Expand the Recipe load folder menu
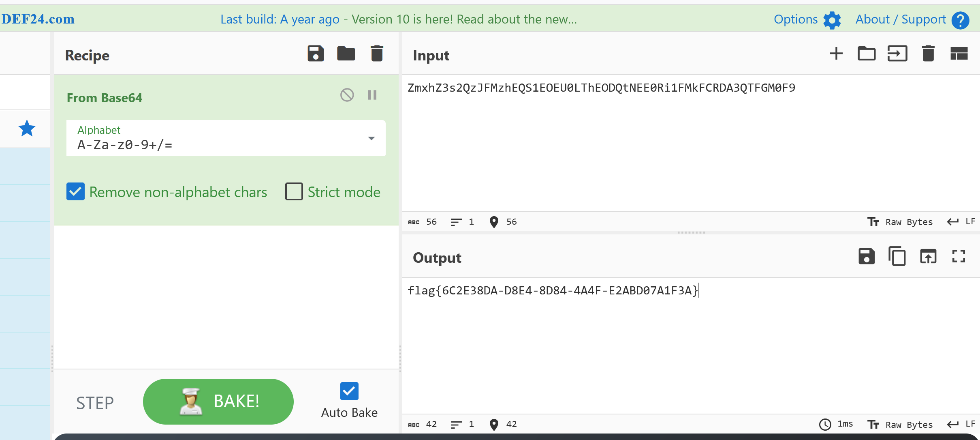Image resolution: width=980 pixels, height=440 pixels. [x=346, y=54]
